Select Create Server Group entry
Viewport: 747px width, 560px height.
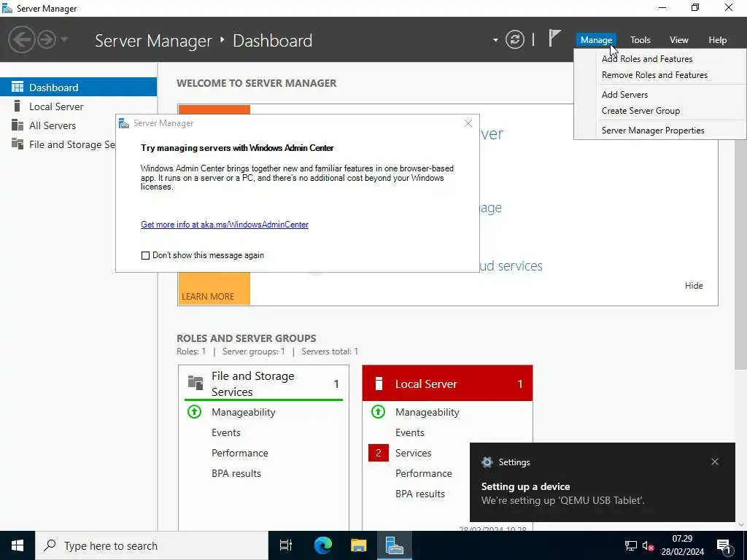659,111
